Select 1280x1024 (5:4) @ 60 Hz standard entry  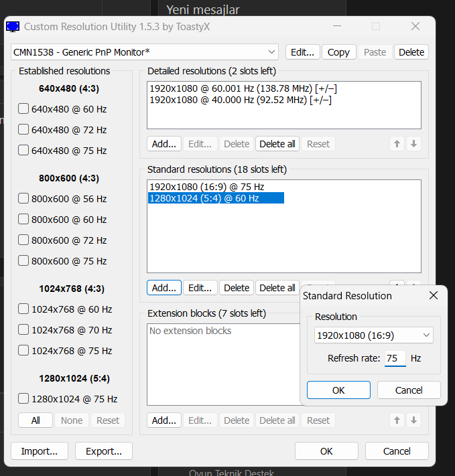(216, 198)
